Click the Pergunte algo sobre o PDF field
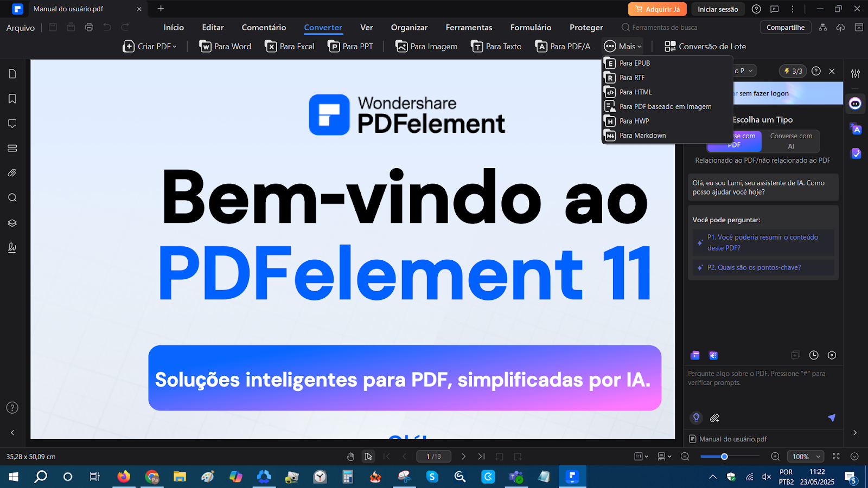The image size is (868, 488). pos(763,378)
